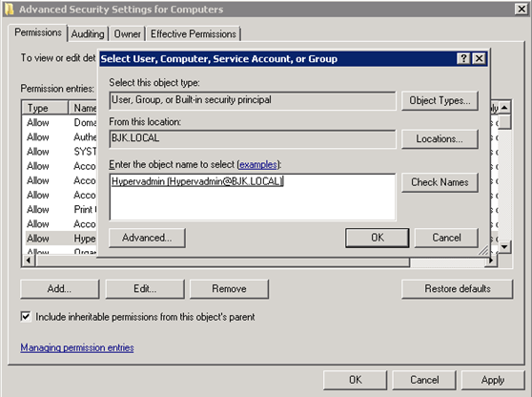
Task: Click the Locations button
Action: point(440,139)
